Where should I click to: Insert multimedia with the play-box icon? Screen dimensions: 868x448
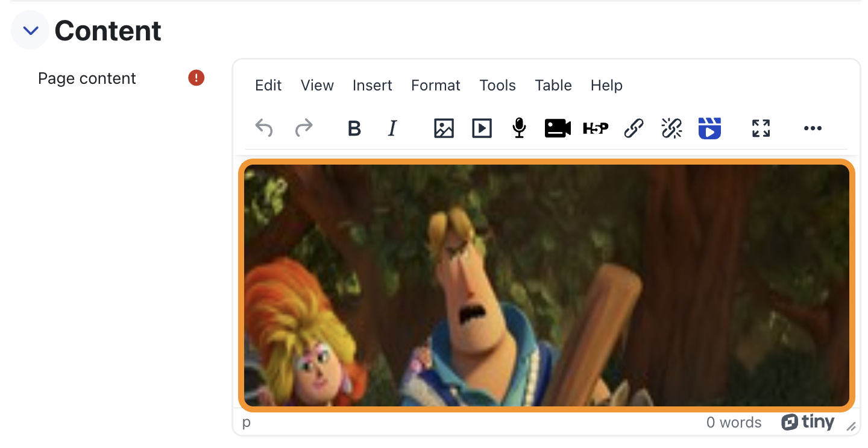482,128
